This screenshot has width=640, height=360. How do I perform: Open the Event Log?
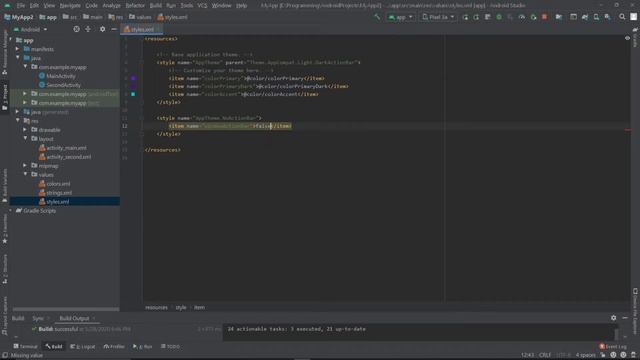(x=613, y=347)
